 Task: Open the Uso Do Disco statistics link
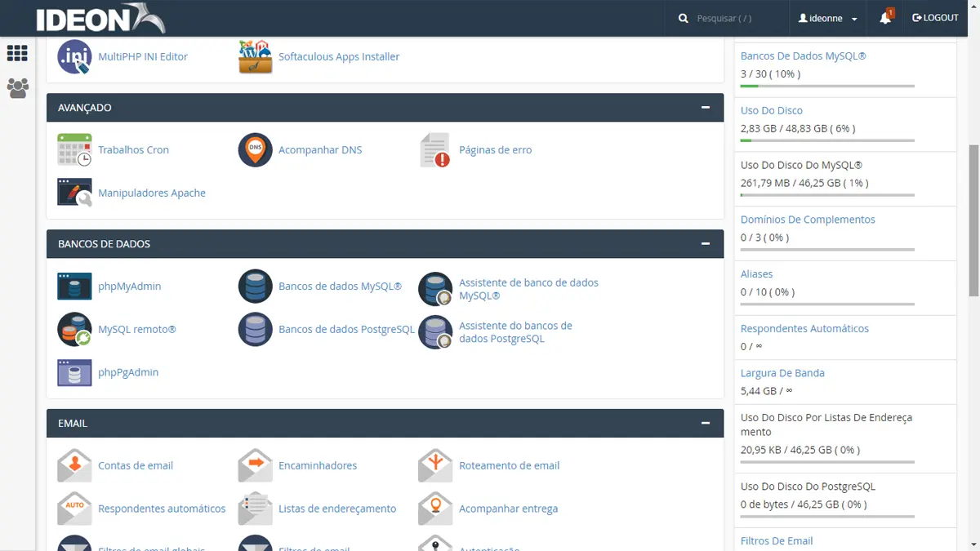[x=771, y=109]
